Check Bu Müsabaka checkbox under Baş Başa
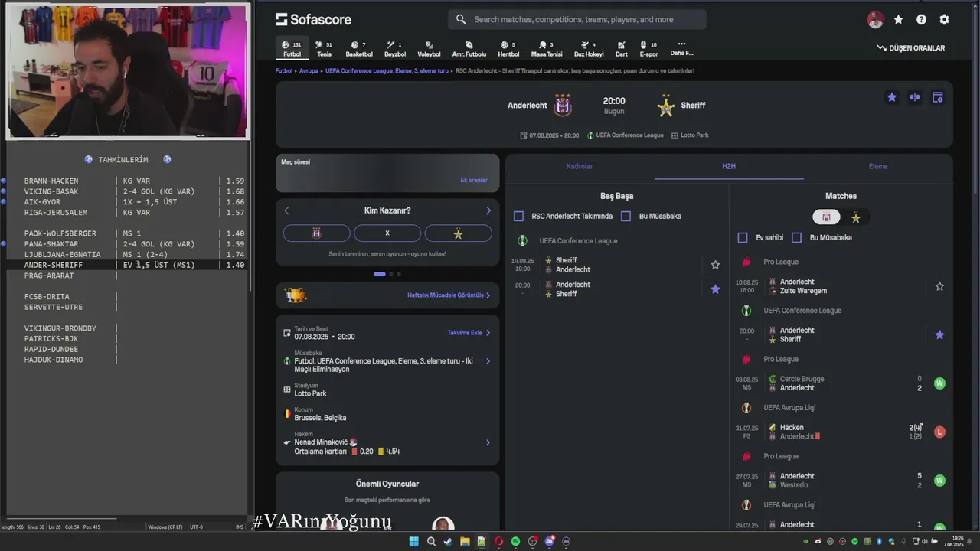980x551 pixels. tap(626, 217)
